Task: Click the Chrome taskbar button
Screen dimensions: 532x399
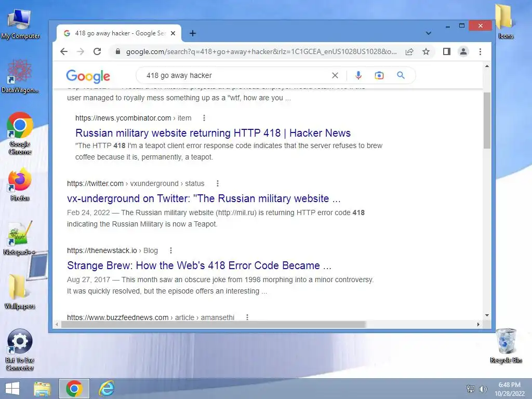Action: tap(74, 389)
